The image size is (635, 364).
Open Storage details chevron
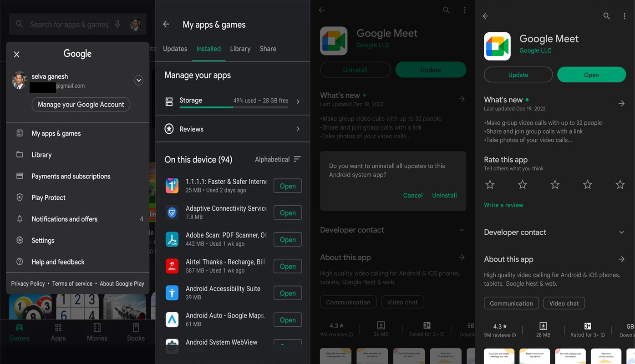tap(298, 101)
